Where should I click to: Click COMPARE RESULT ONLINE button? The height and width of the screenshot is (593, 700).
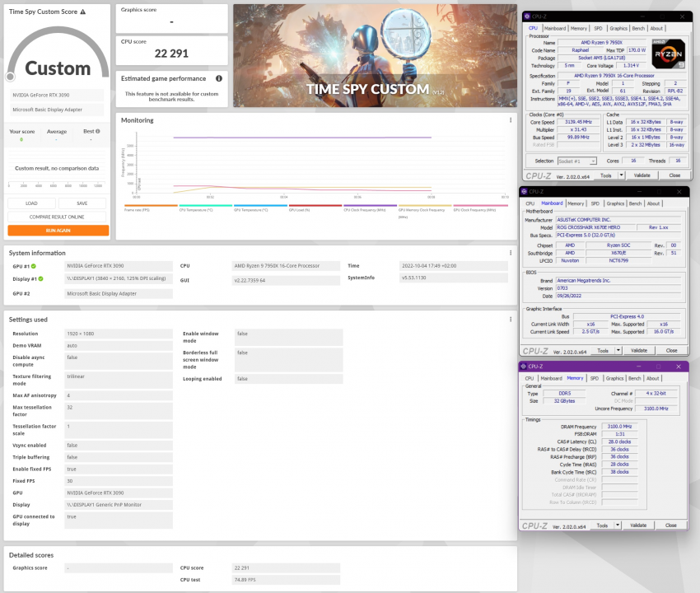pyautogui.click(x=58, y=217)
